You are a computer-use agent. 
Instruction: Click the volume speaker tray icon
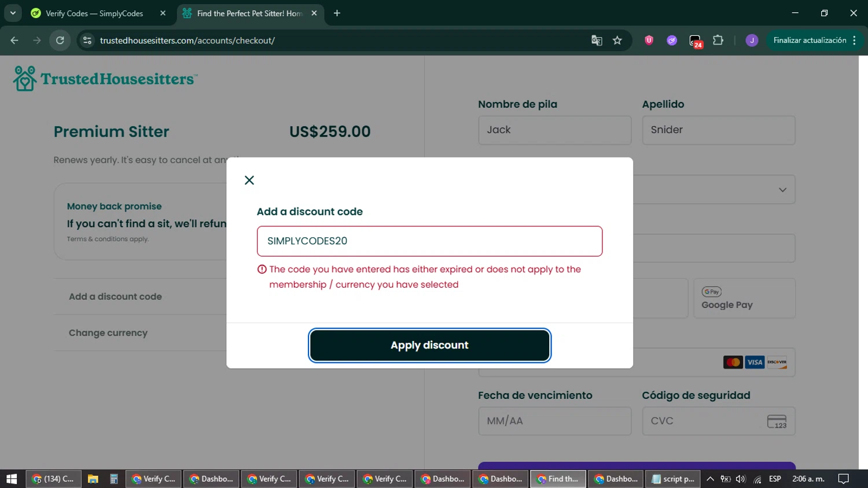click(x=741, y=479)
